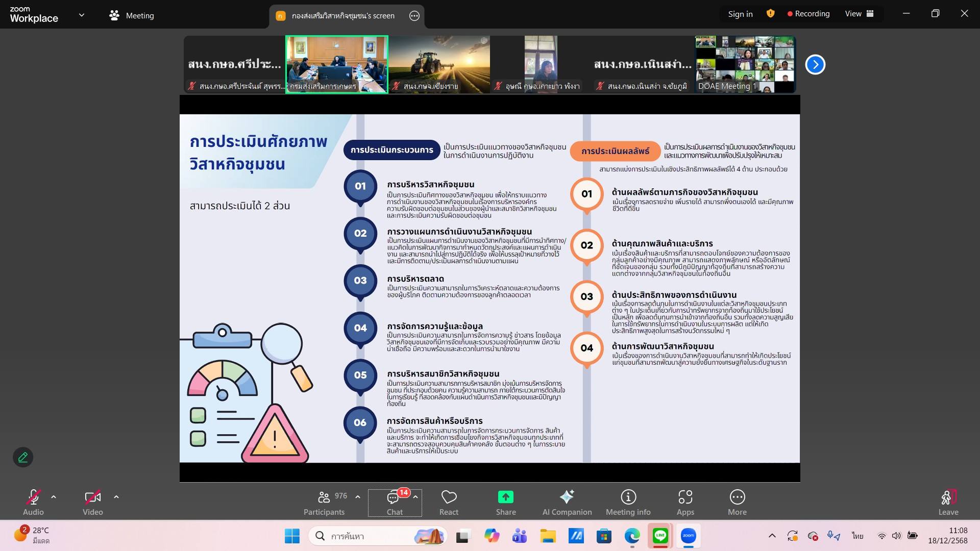Toggle the Chat panel open
This screenshot has height=551, width=980.
(394, 498)
